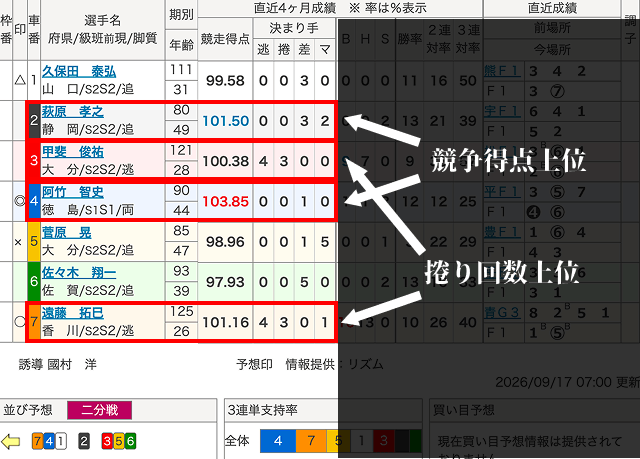
Task: Open racer profile 甲斐 俊祐
Action: [73, 152]
